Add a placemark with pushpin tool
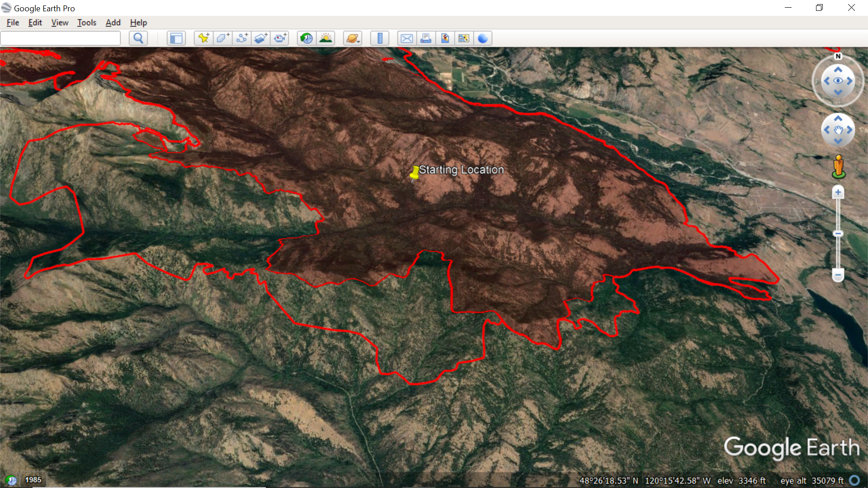Viewport: 868px width, 488px height. [203, 38]
